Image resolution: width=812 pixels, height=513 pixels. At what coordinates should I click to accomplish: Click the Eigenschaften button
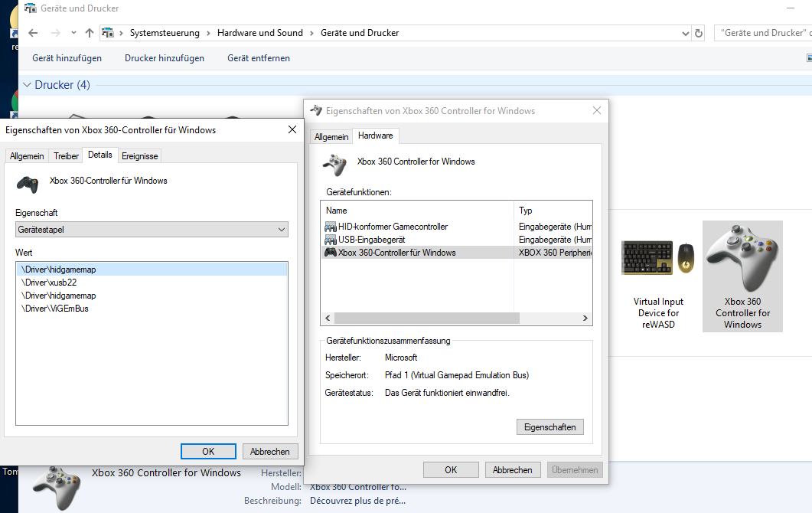549,426
